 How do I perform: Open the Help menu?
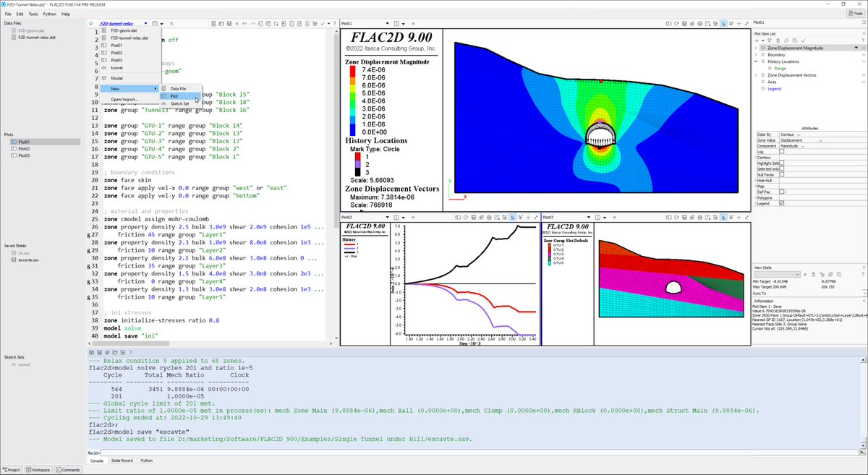click(x=66, y=14)
